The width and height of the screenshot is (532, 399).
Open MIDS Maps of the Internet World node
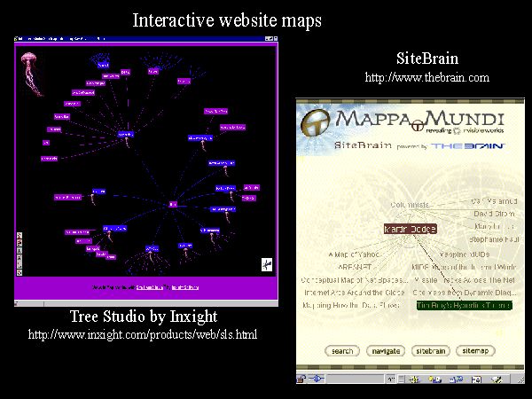(x=464, y=267)
